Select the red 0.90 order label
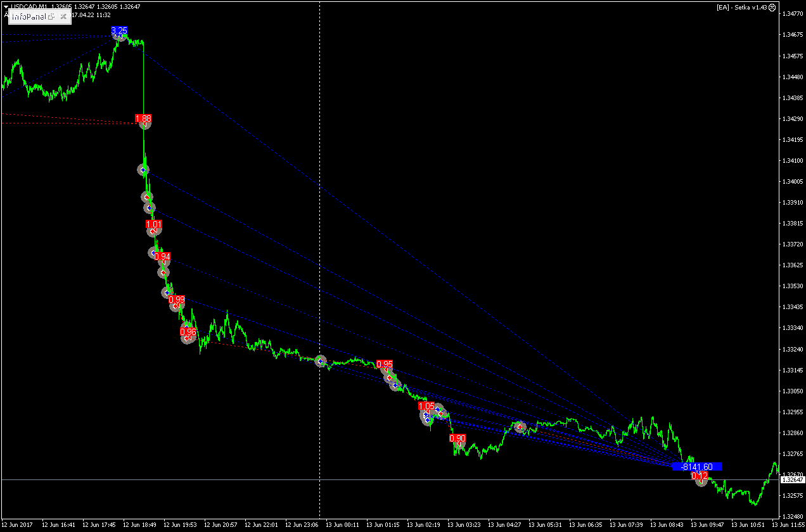 click(457, 438)
